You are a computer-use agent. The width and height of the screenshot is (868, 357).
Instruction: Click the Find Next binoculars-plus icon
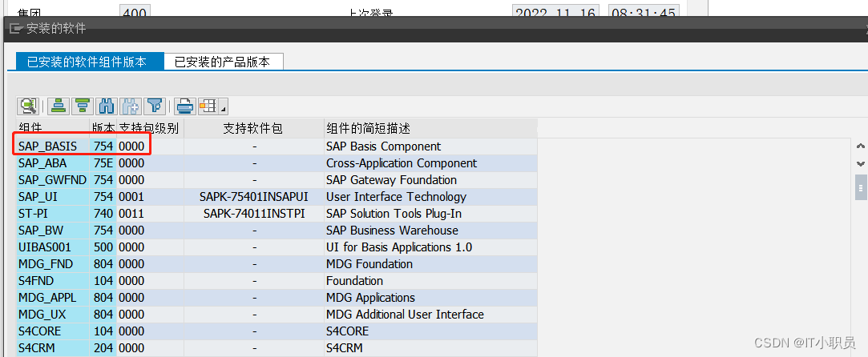tap(130, 106)
